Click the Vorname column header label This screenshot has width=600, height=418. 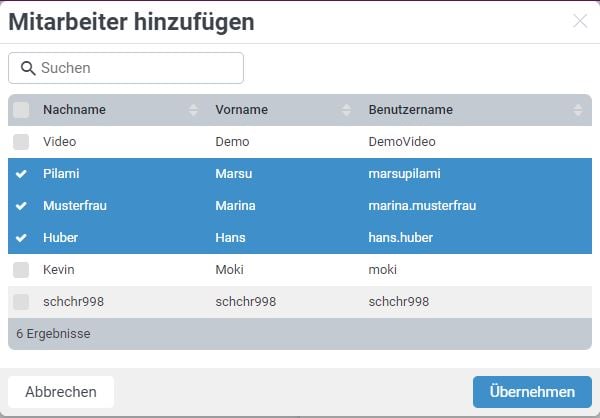click(x=241, y=110)
